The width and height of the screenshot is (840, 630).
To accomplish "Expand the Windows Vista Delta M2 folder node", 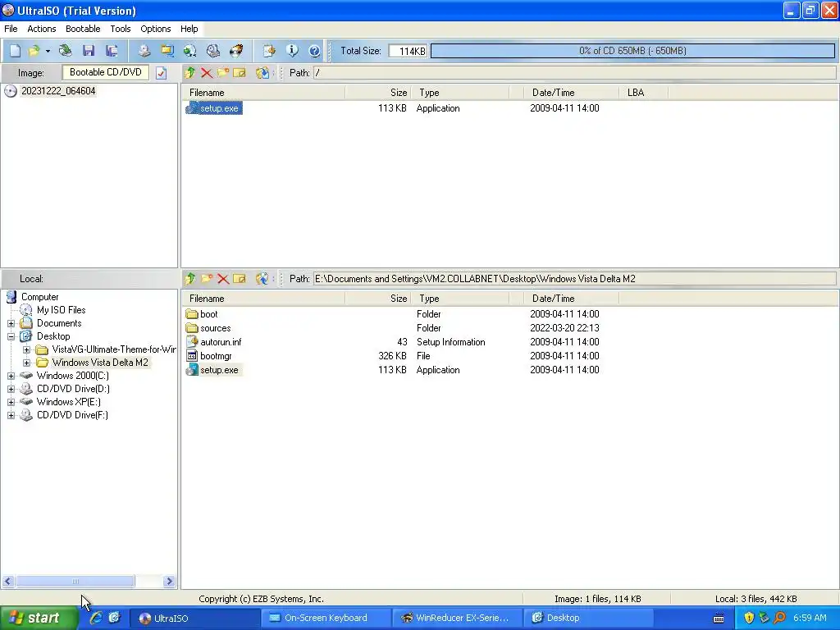I will tap(27, 363).
